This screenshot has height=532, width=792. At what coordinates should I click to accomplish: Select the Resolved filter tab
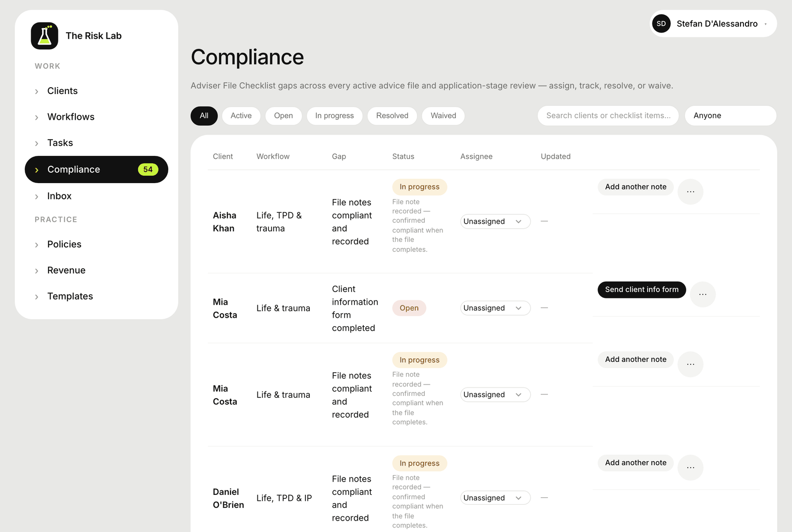(392, 116)
